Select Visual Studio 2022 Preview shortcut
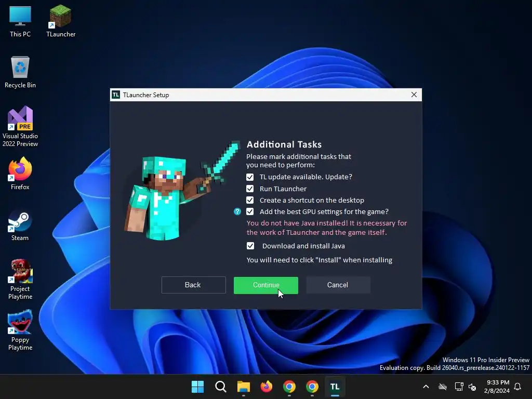 20,126
